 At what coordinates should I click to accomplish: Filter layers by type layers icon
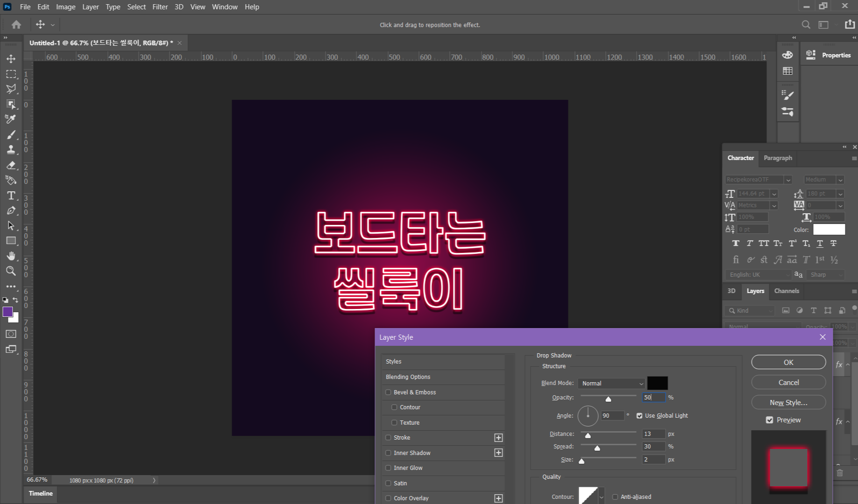coord(814,310)
